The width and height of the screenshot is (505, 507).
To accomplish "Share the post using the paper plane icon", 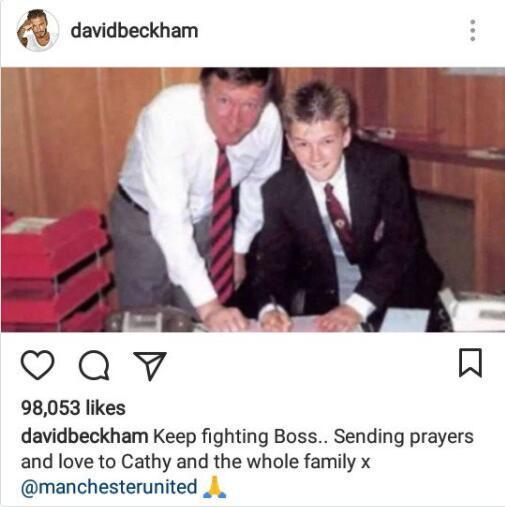I will [x=150, y=365].
